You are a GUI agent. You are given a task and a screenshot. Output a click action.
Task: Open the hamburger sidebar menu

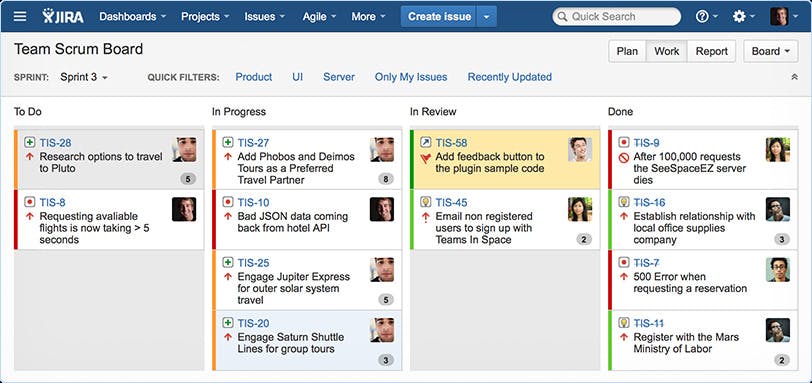pos(20,17)
